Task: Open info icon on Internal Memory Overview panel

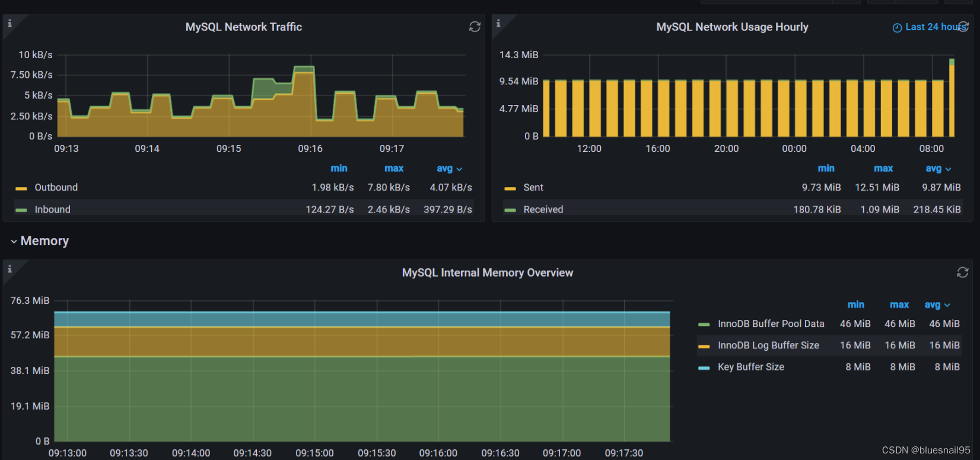Action: [9, 269]
